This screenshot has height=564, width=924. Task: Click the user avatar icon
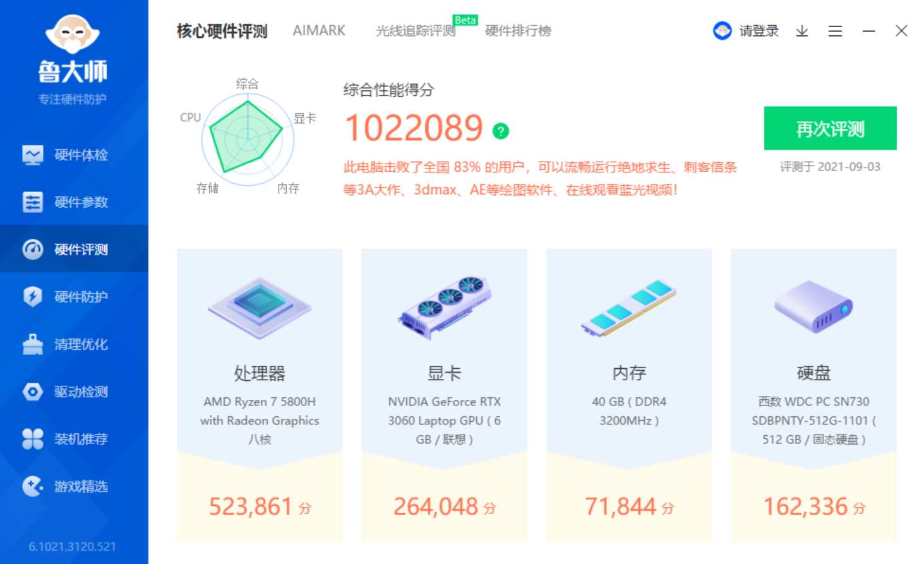pos(723,30)
